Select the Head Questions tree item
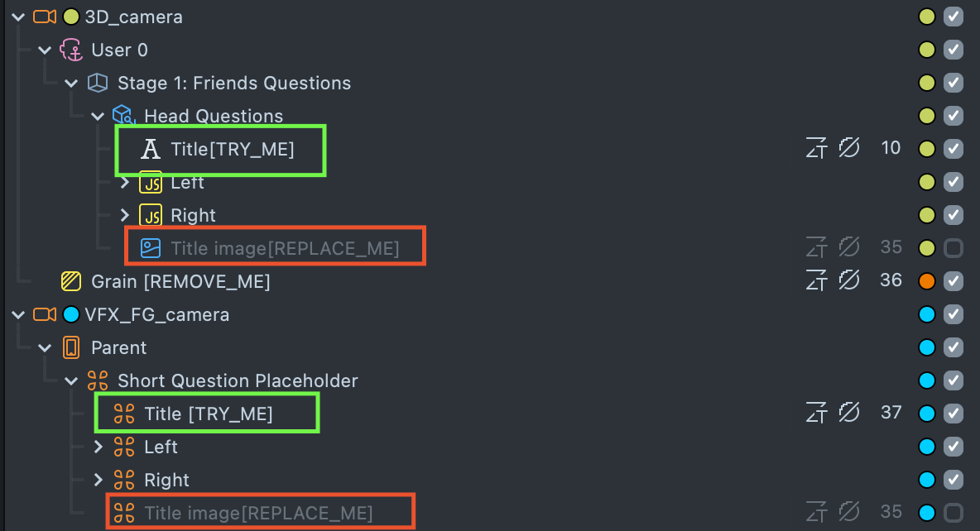The image size is (980, 531). [214, 116]
